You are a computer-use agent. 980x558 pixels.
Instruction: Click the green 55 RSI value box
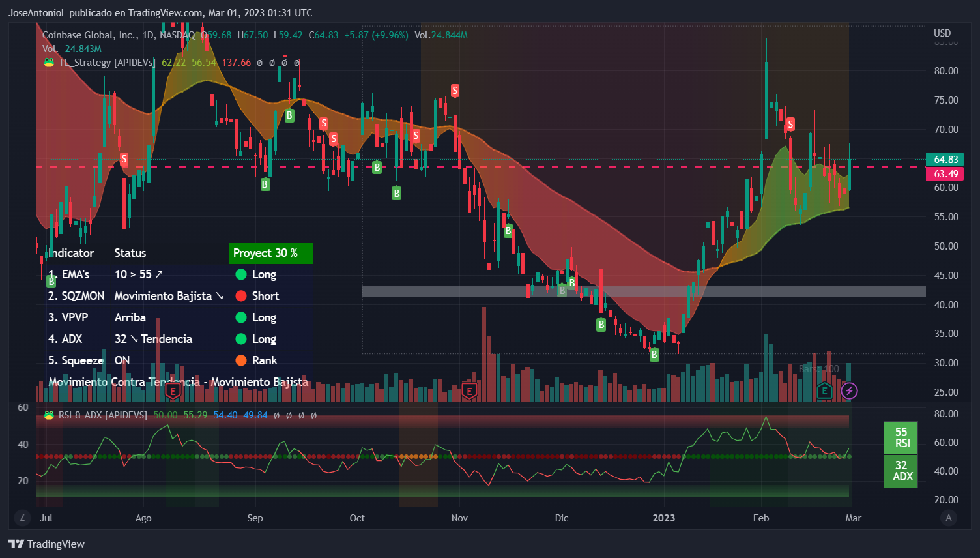point(901,437)
